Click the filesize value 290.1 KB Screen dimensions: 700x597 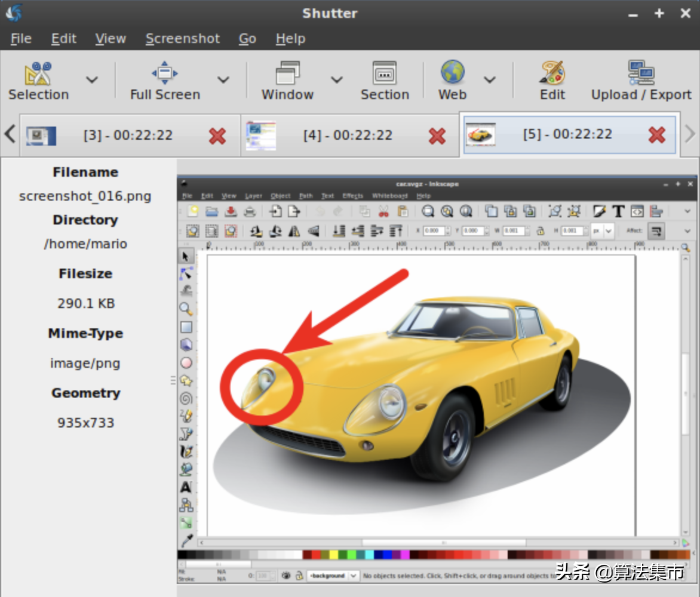pyautogui.click(x=86, y=303)
